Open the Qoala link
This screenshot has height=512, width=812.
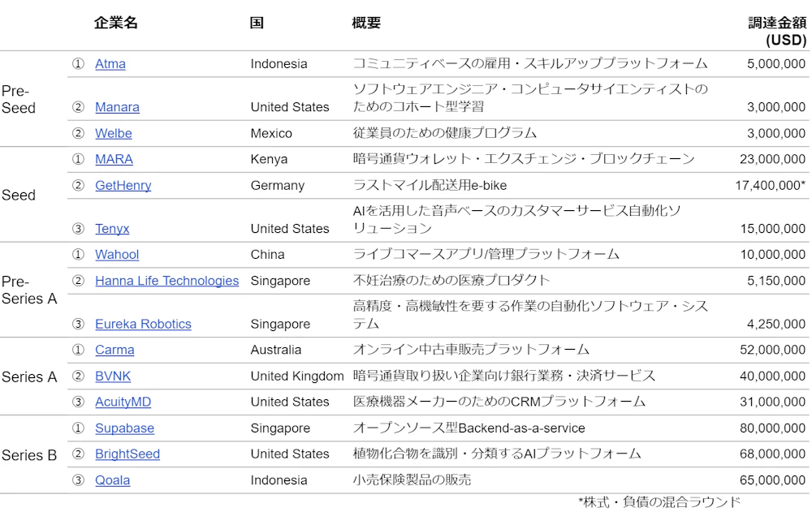[x=112, y=480]
